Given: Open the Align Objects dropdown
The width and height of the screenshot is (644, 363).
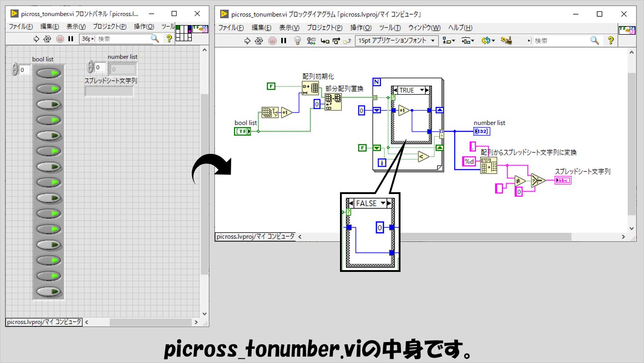Looking at the screenshot, I should [x=449, y=41].
